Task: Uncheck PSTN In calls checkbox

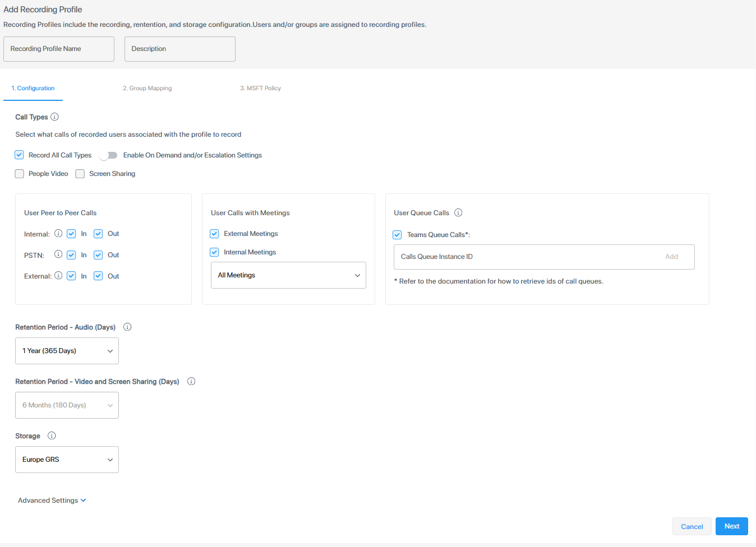Action: point(71,255)
